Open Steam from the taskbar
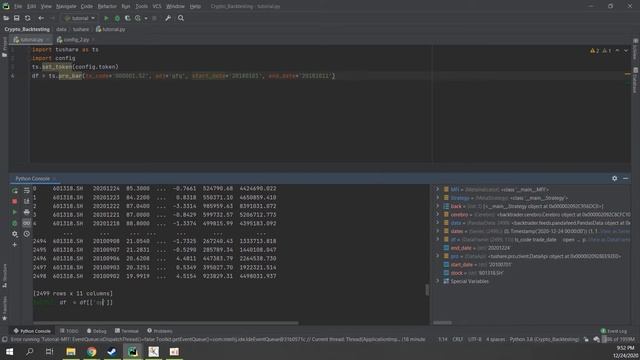640x360 pixels. point(112,351)
